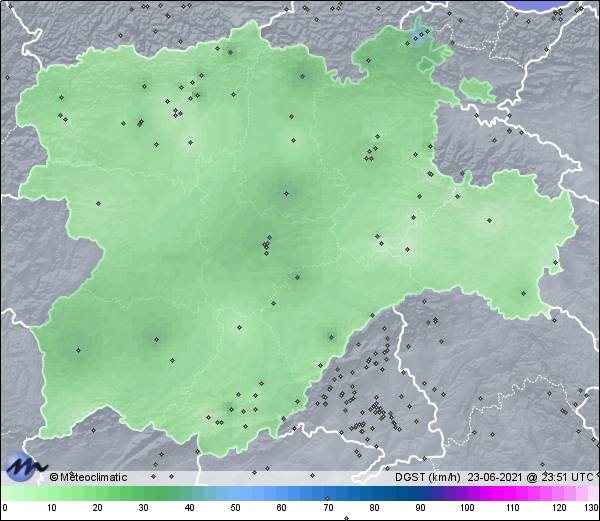The width and height of the screenshot is (600, 521).
Task: Click the legend scale value 20
Action: click(98, 508)
